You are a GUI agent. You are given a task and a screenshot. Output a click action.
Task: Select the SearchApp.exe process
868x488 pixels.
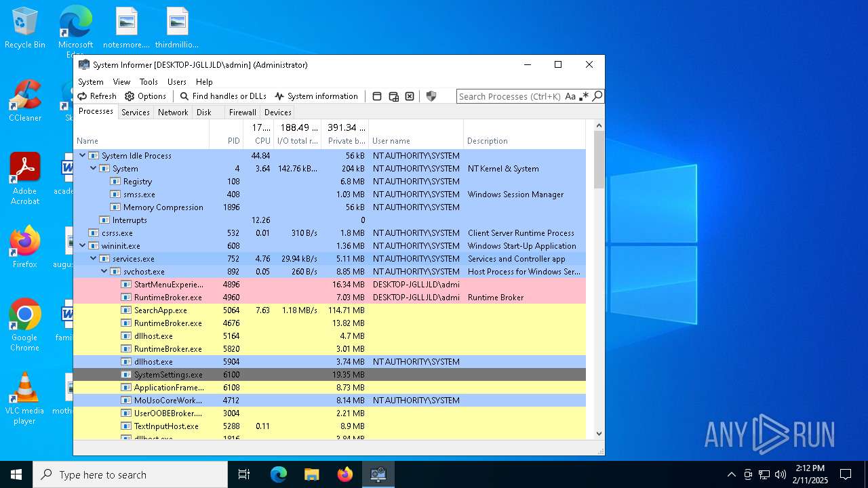330,310
